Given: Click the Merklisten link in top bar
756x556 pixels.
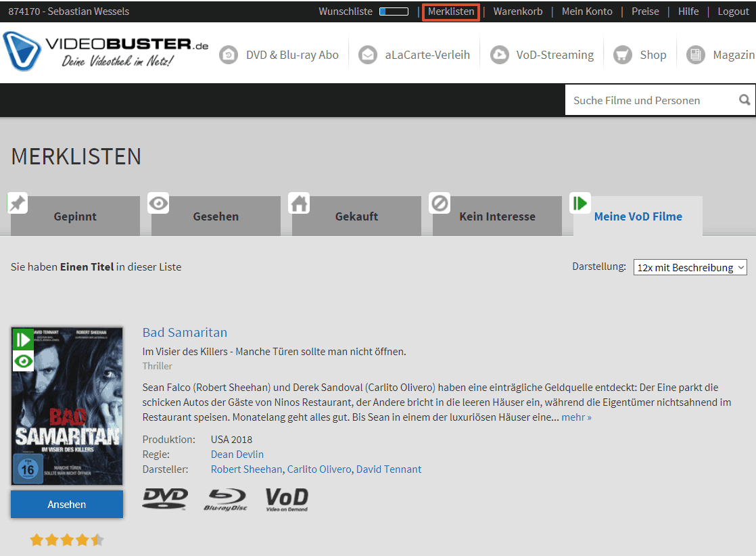Looking at the screenshot, I should pyautogui.click(x=451, y=11).
